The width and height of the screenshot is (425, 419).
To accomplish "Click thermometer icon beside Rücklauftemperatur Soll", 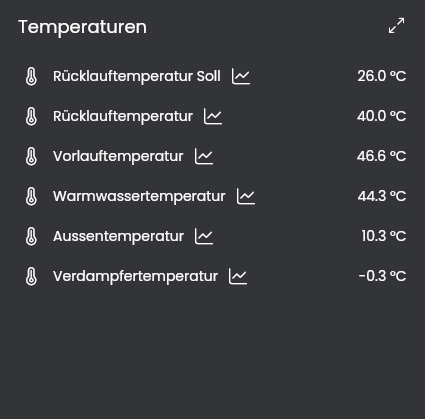I will pos(31,76).
